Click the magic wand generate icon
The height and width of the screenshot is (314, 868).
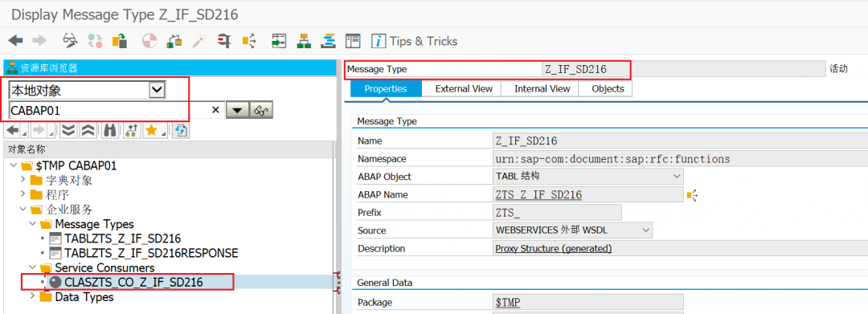coord(199,40)
